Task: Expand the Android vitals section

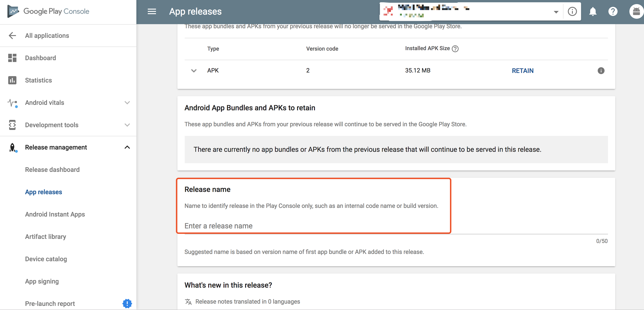Action: pyautogui.click(x=127, y=103)
